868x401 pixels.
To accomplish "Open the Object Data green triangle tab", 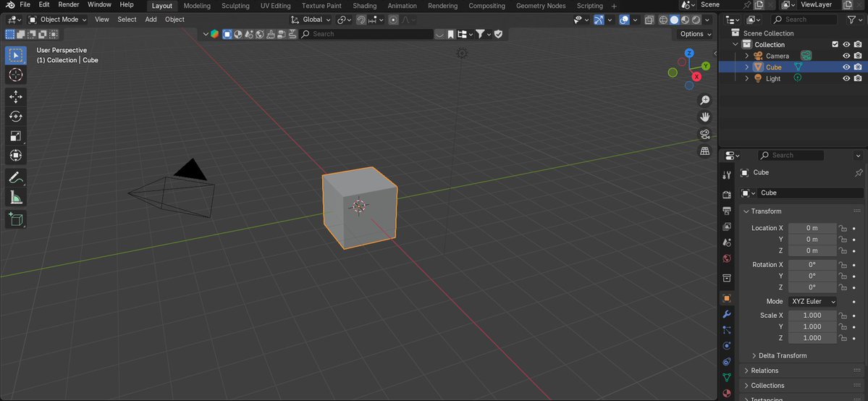I will pos(727,378).
